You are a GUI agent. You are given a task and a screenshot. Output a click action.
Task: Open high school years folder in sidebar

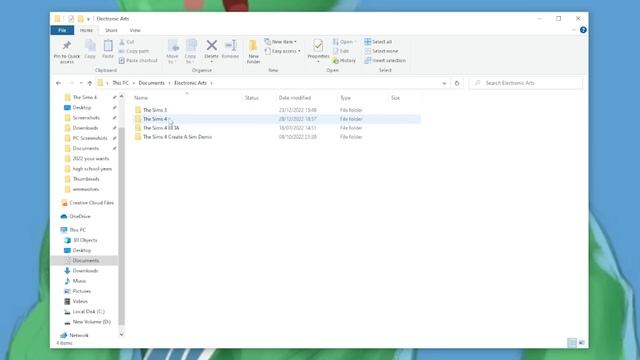click(92, 169)
